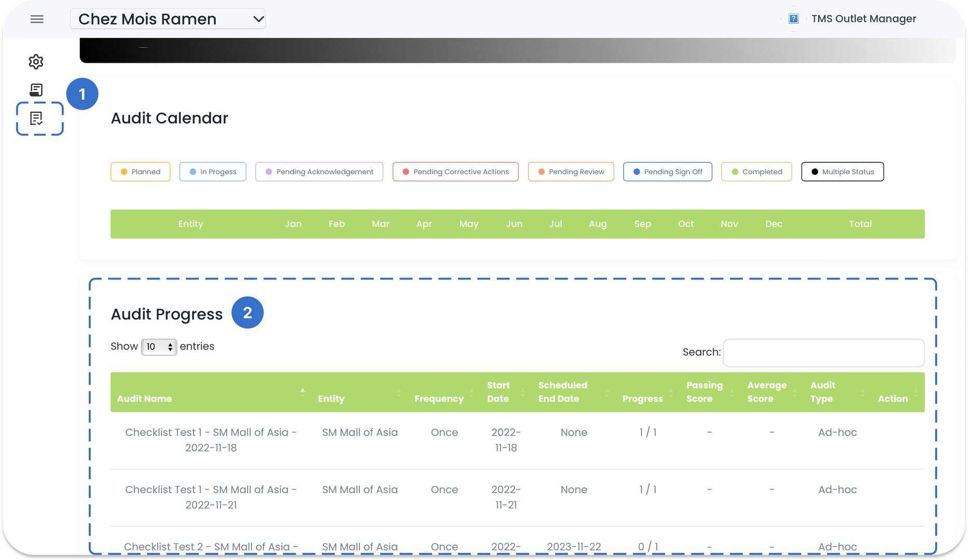
Task: Sort table by Frequency column header
Action: tap(439, 398)
